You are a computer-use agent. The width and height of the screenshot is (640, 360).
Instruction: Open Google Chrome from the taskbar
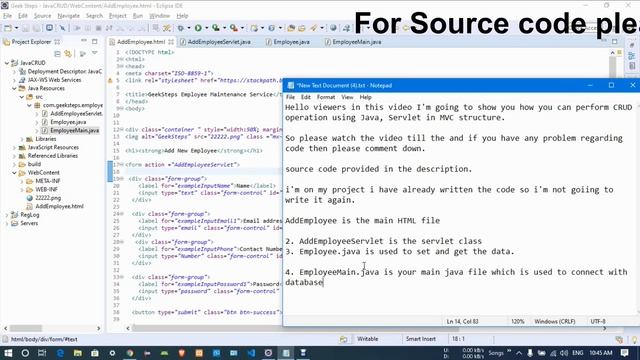tap(130, 353)
